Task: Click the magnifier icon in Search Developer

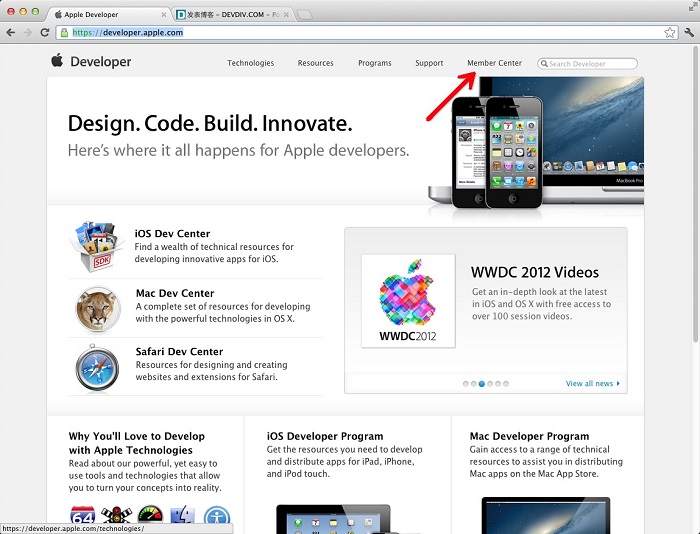Action: pos(544,64)
